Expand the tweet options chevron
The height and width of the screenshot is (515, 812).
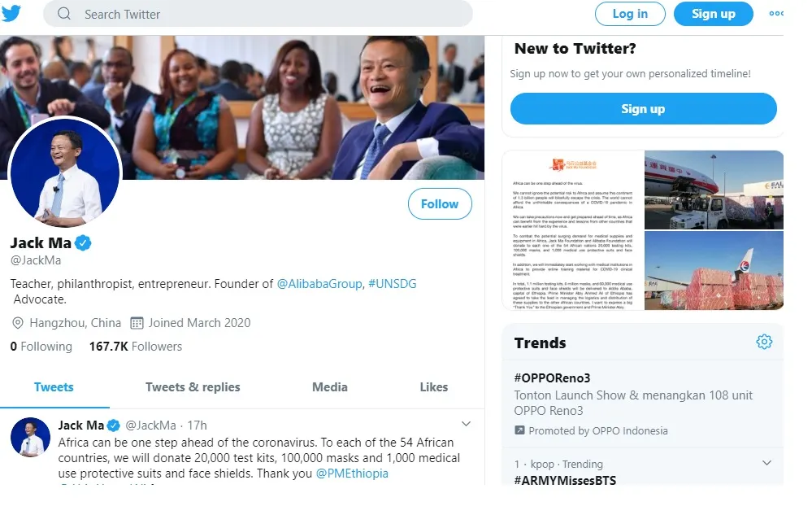[x=466, y=424]
